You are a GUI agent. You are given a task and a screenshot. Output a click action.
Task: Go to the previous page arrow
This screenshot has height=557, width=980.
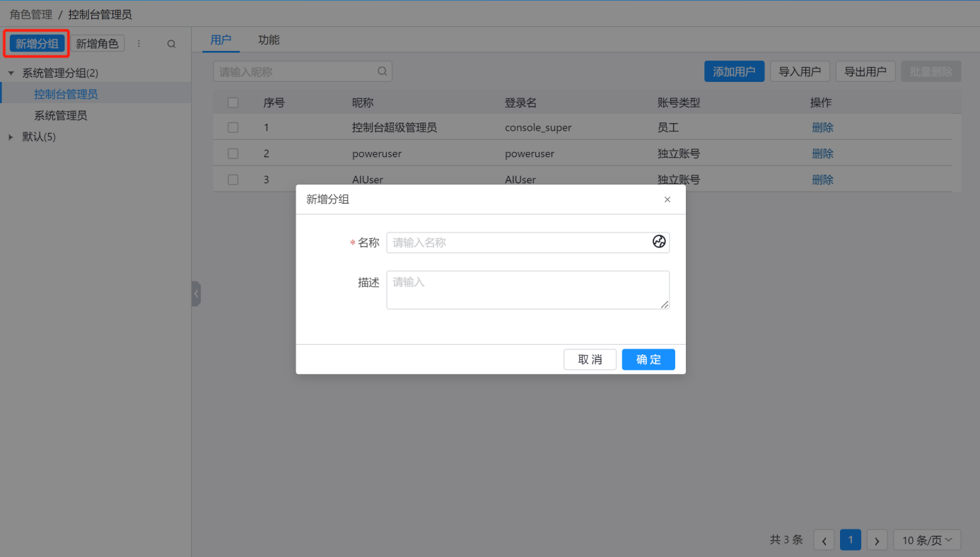(x=824, y=541)
